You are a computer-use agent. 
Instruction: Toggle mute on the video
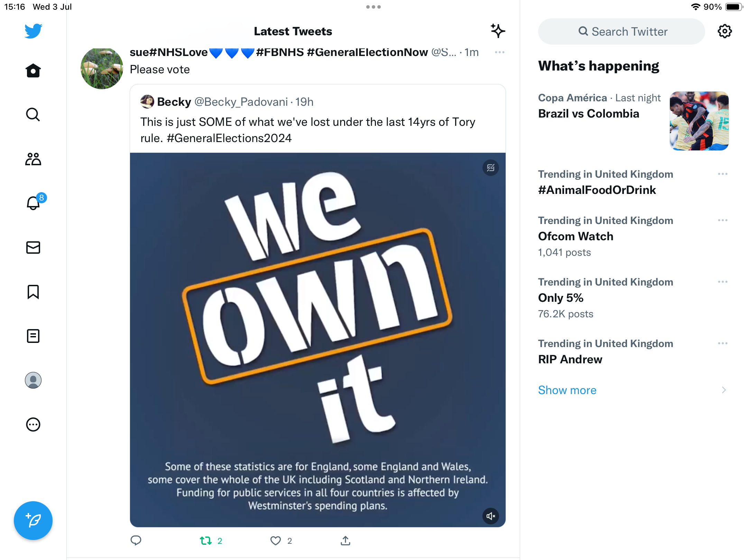pos(490,516)
